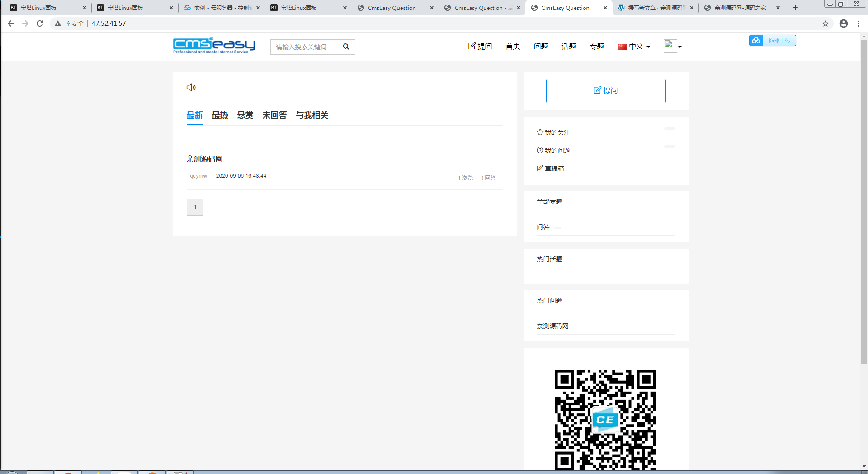The width and height of the screenshot is (868, 474).
Task: Open 话题 in the navigation bar
Action: (569, 47)
